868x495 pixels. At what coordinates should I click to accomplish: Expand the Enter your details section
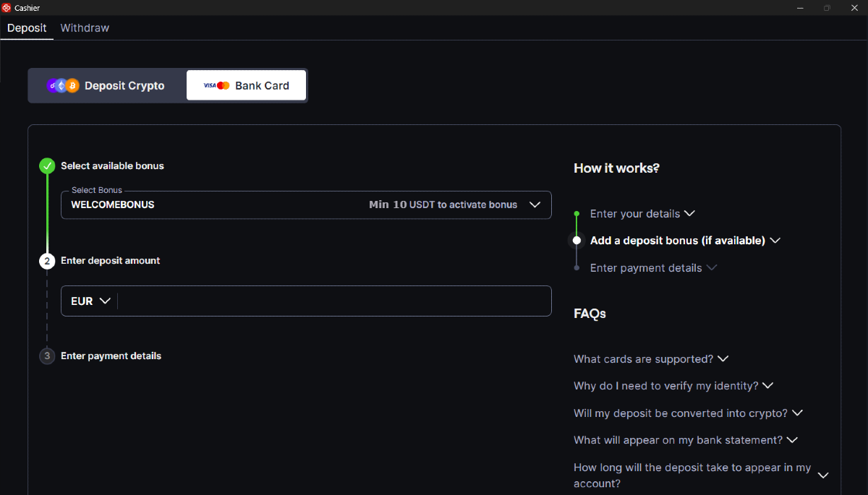click(642, 214)
